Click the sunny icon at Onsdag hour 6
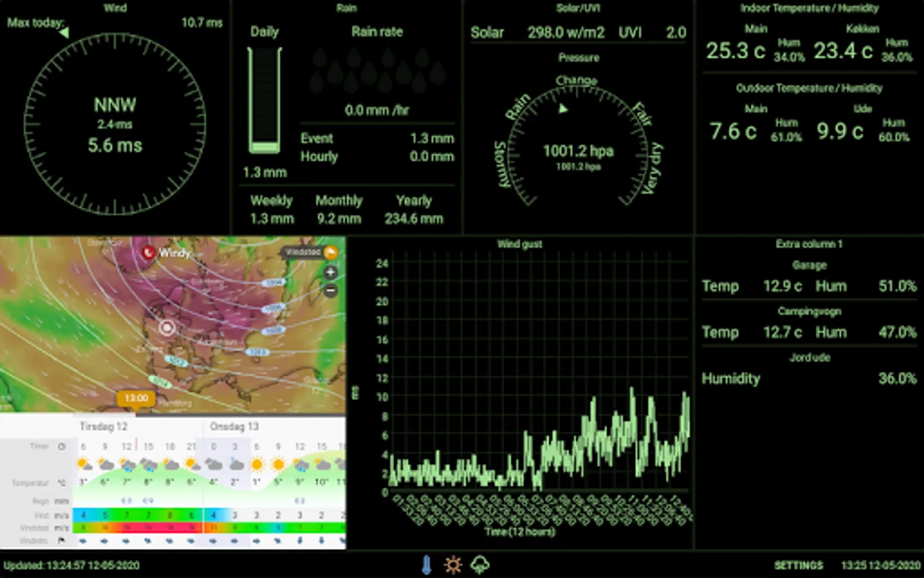This screenshot has height=578, width=924. [x=257, y=464]
